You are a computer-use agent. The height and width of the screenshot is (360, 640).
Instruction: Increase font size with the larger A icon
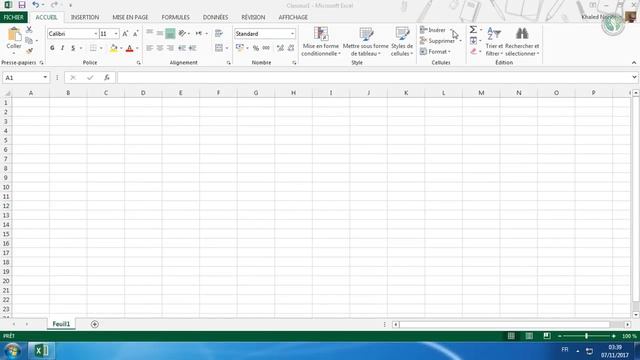(125, 34)
